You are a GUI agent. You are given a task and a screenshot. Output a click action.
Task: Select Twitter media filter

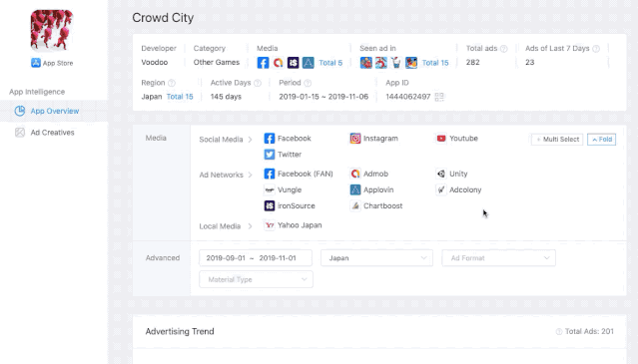pos(283,155)
